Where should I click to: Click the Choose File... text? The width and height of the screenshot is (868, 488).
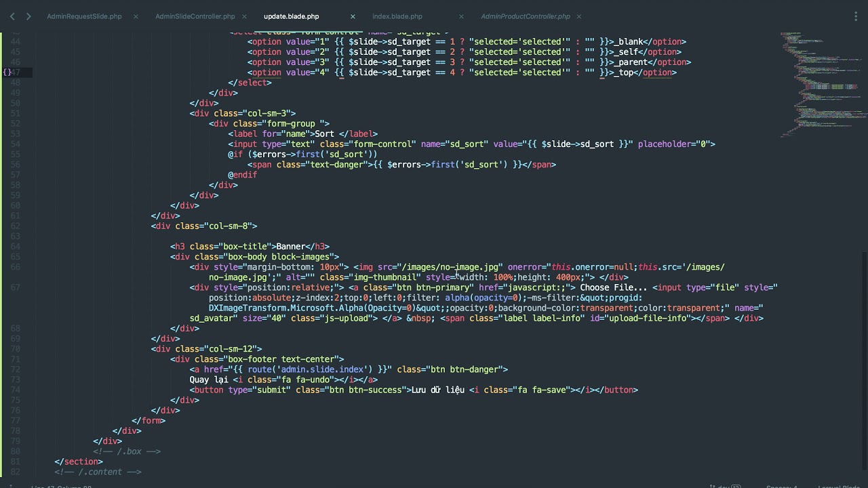tap(613, 287)
